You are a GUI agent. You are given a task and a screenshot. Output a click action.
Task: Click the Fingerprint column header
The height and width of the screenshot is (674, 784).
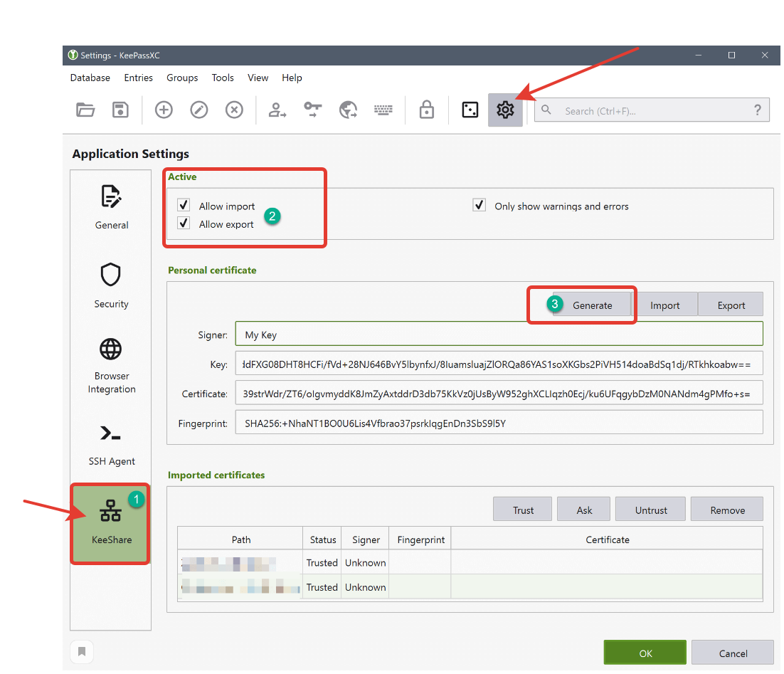click(420, 539)
